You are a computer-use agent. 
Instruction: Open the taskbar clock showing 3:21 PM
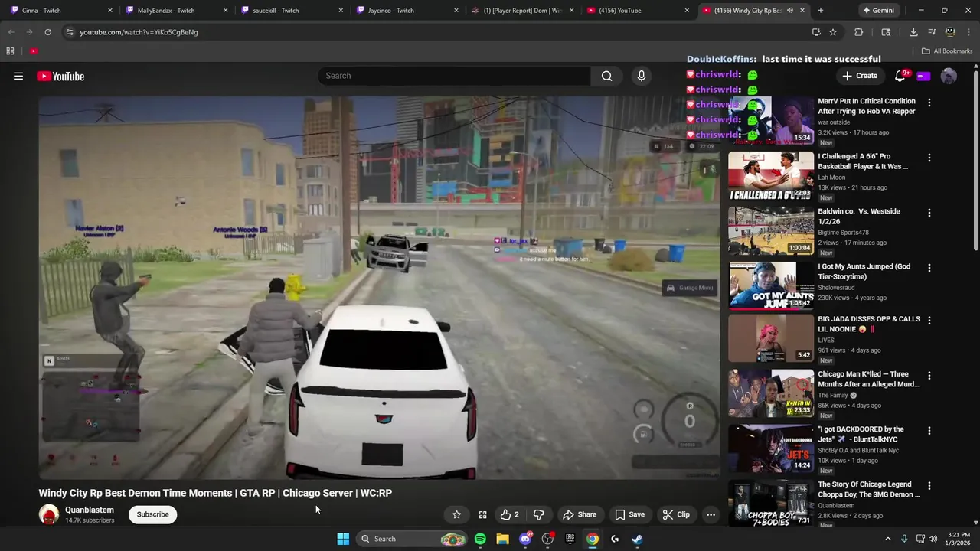(x=959, y=539)
